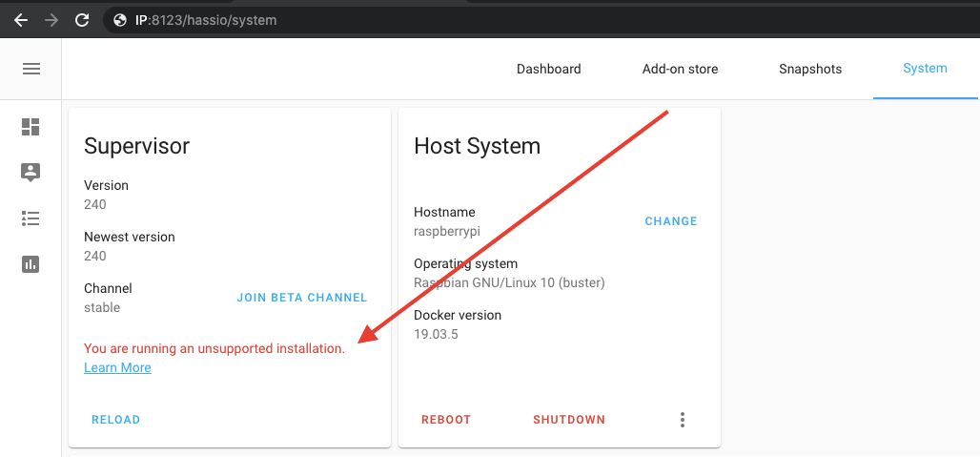Viewport: 980px width, 457px height.
Task: Switch to the Dashboard tab
Action: click(549, 69)
